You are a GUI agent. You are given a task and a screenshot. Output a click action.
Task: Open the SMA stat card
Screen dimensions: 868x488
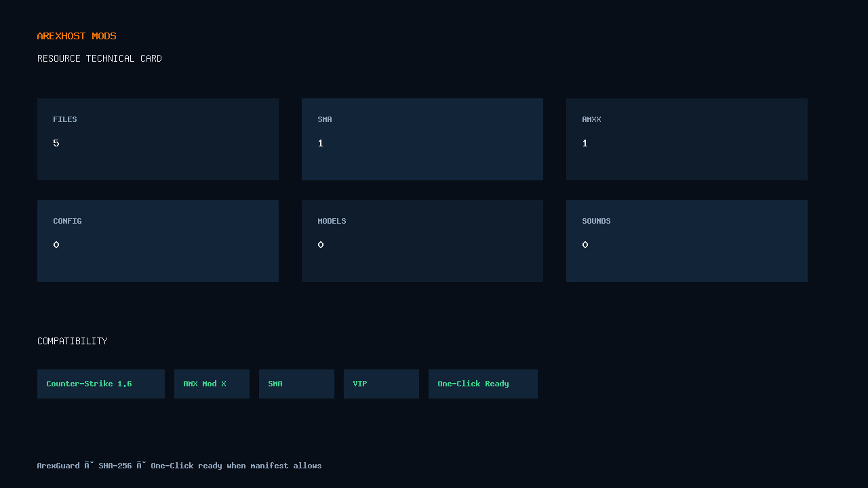[x=422, y=139]
